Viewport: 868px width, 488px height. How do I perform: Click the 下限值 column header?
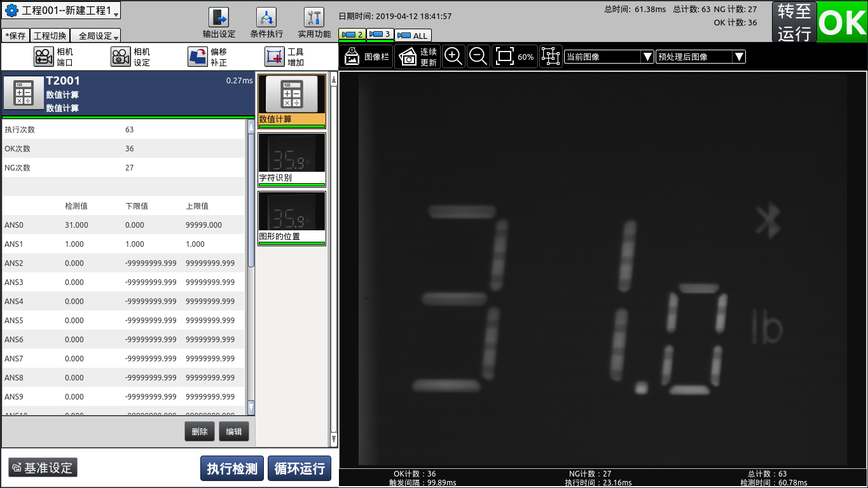(x=137, y=206)
